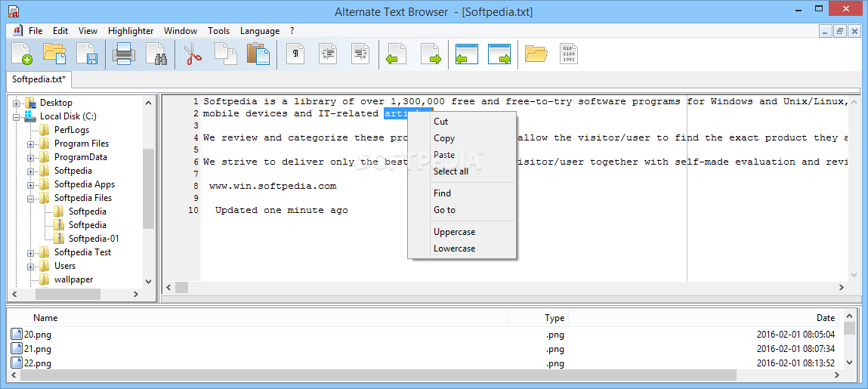Image resolution: width=868 pixels, height=389 pixels.
Task: Expand the Desktop tree node
Action: point(16,103)
